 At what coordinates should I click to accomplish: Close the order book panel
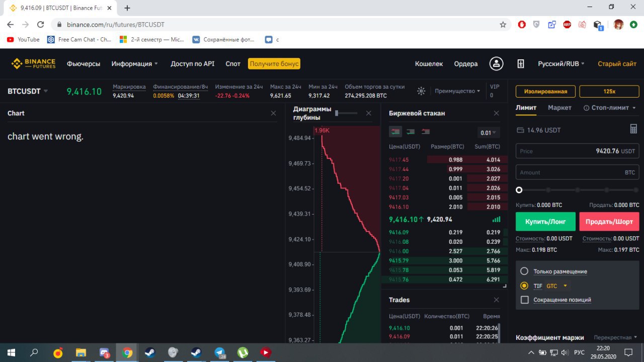496,113
